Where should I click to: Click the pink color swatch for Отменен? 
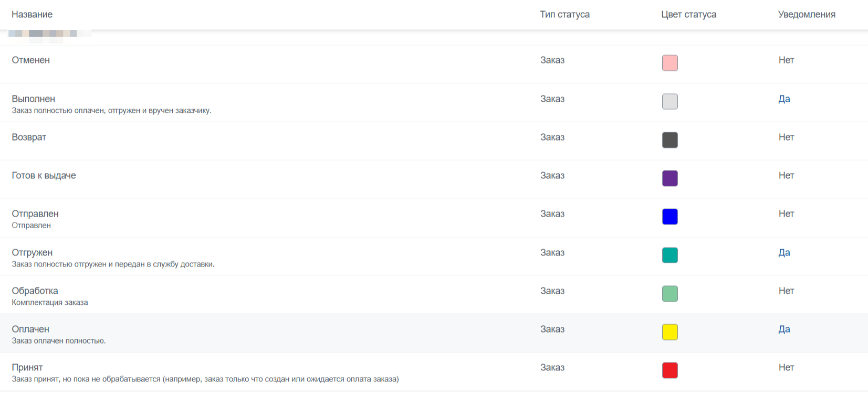click(x=670, y=63)
